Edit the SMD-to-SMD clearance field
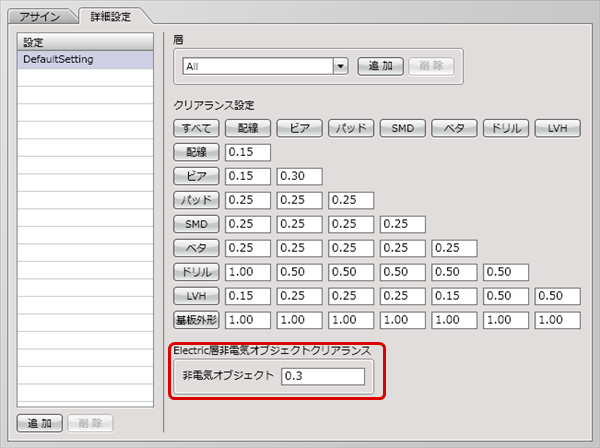Viewport: 600px width, 448px height. (x=403, y=224)
